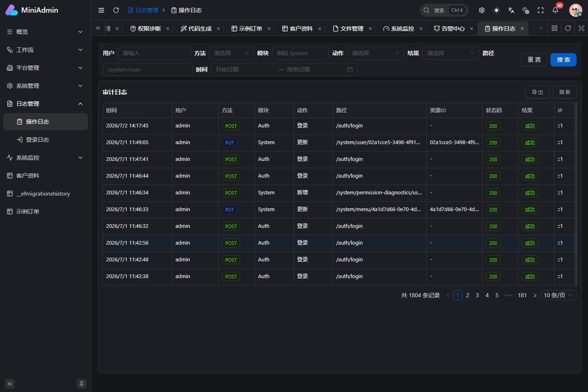Expand the 平台管理 sidebar menu
The height and width of the screenshot is (392, 588).
45,68
